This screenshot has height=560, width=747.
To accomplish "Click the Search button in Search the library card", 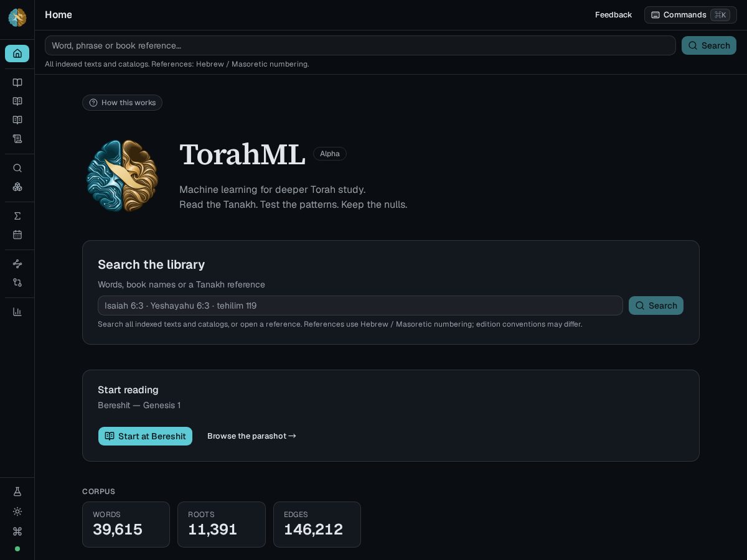I will 656,306.
